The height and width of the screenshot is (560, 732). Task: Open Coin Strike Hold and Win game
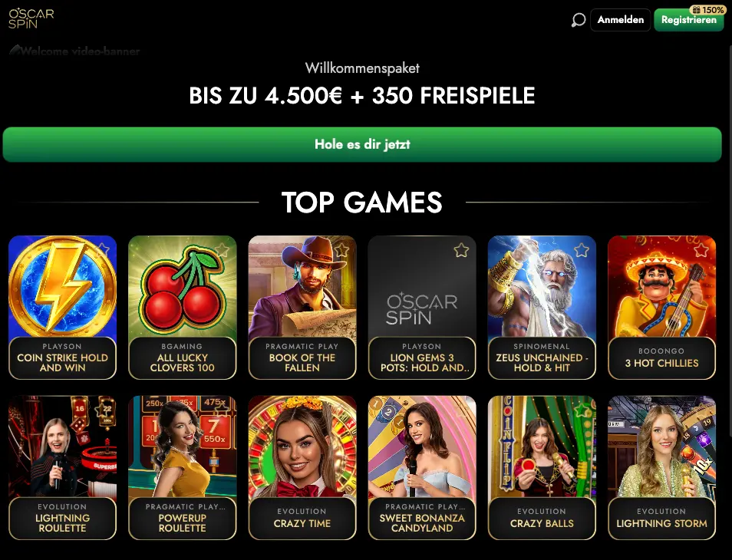[63, 307]
